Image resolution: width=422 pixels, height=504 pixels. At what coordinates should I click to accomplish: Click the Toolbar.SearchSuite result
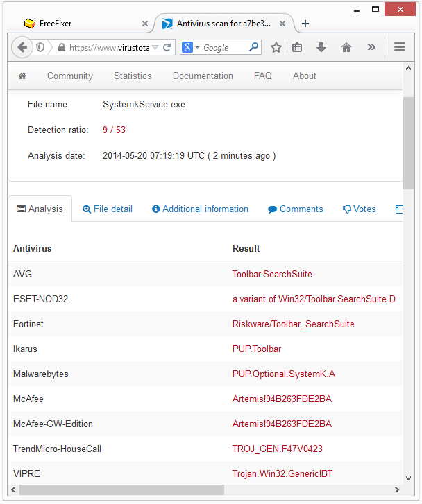[x=272, y=274]
